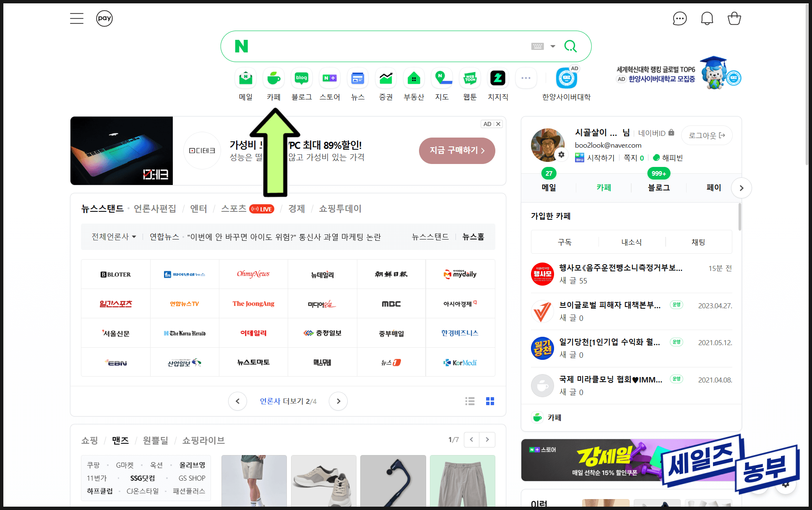Select the 내소식 tab under joined cafes
This screenshot has width=812, height=510.
point(631,242)
